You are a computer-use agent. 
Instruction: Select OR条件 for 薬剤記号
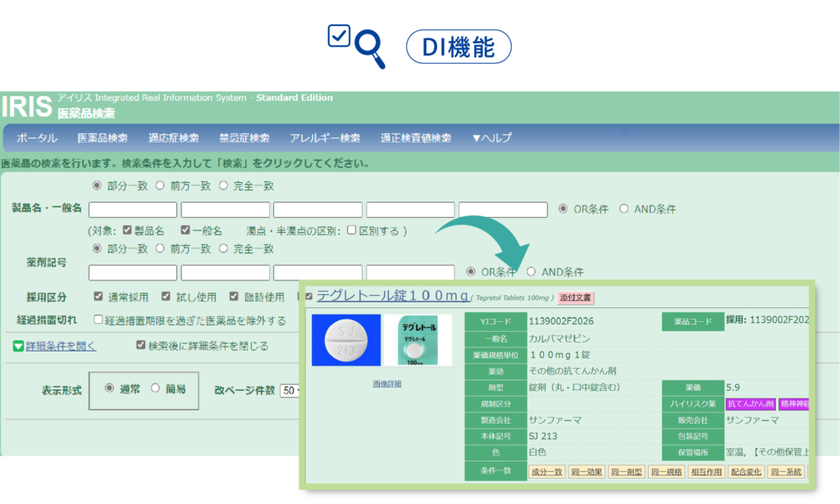[471, 272]
